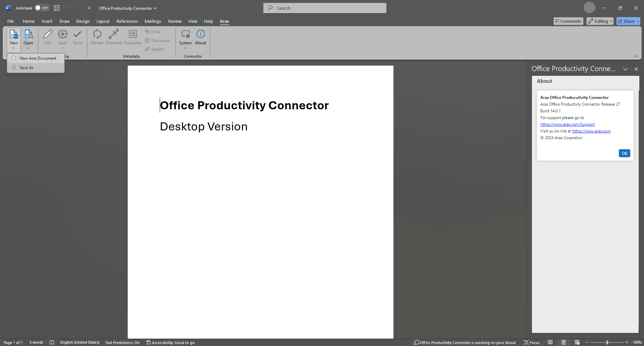
Task: Click the Links item in Metadata group
Action: click(x=153, y=32)
